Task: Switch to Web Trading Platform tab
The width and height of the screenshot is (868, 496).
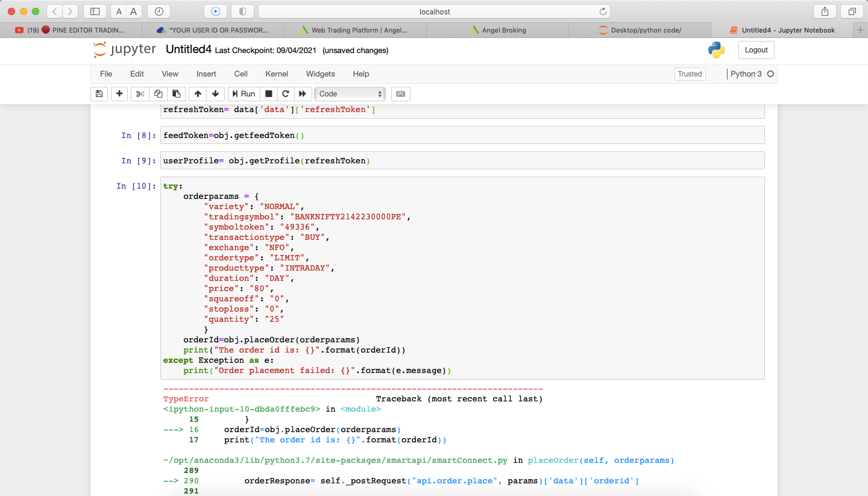Action: pyautogui.click(x=355, y=30)
